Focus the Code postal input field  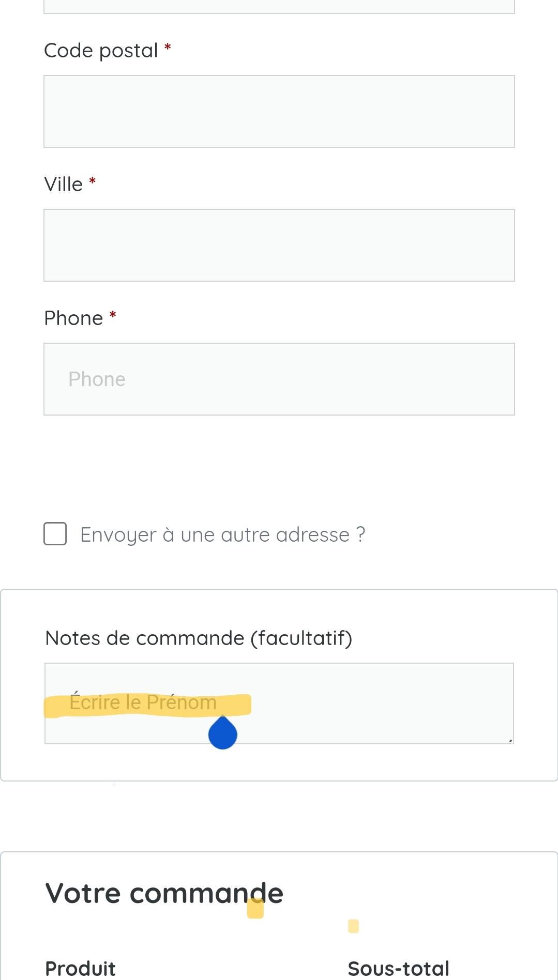pos(279,112)
